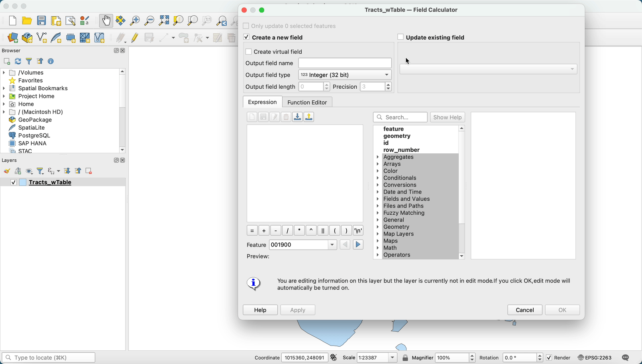
Task: Open the Layer Styling panel icon
Action: [6, 171]
